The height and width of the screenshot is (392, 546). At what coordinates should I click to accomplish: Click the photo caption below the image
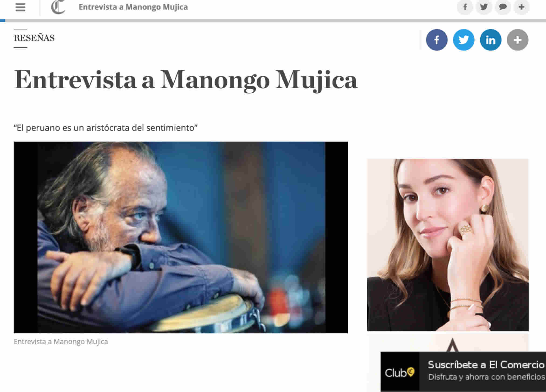61,342
